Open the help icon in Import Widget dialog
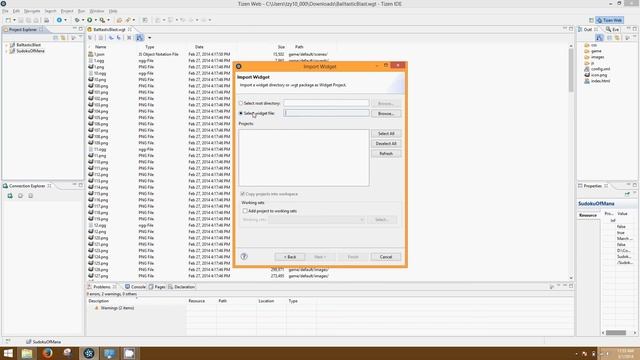 [x=244, y=256]
